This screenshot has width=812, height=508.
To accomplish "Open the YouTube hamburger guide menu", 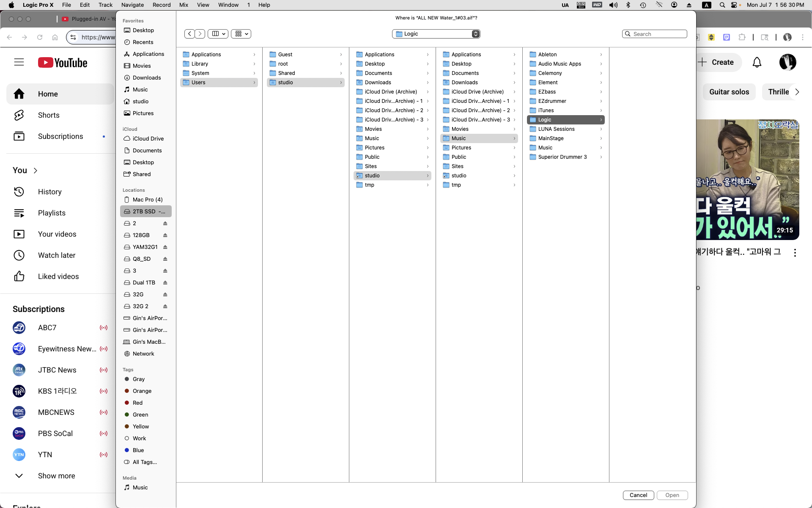I will [x=19, y=63].
